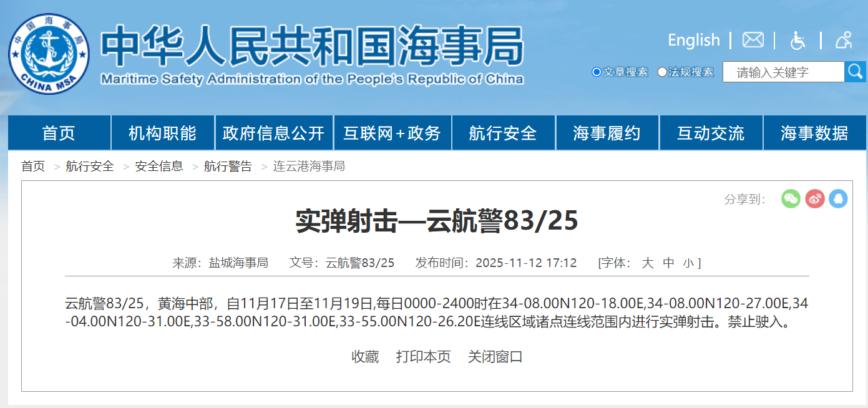Click the 中华人民共和国海事局 header title

(x=311, y=46)
